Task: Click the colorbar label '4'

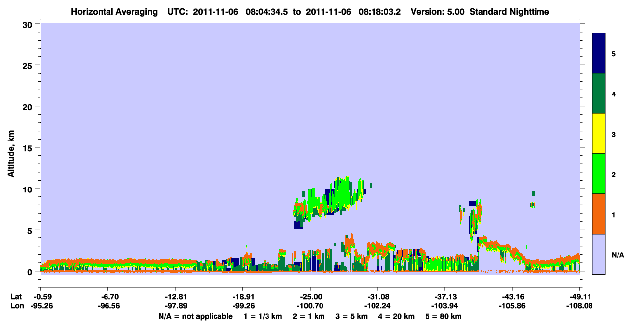Action: tap(613, 94)
